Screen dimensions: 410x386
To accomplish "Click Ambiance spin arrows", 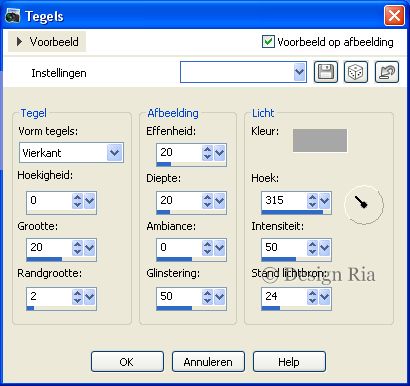I will click(207, 248).
